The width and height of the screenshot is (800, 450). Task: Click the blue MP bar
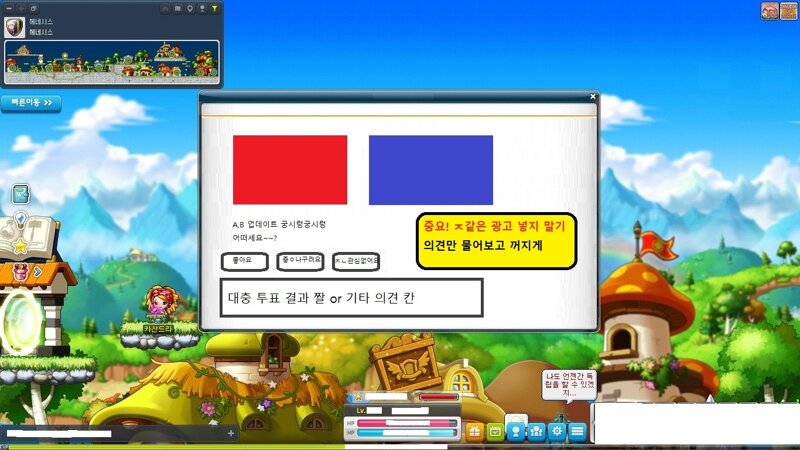coord(407,433)
